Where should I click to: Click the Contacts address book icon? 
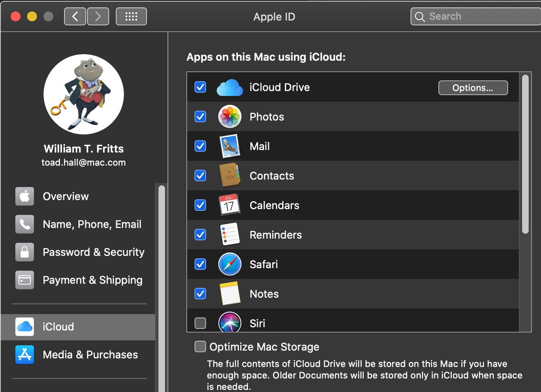coord(230,175)
